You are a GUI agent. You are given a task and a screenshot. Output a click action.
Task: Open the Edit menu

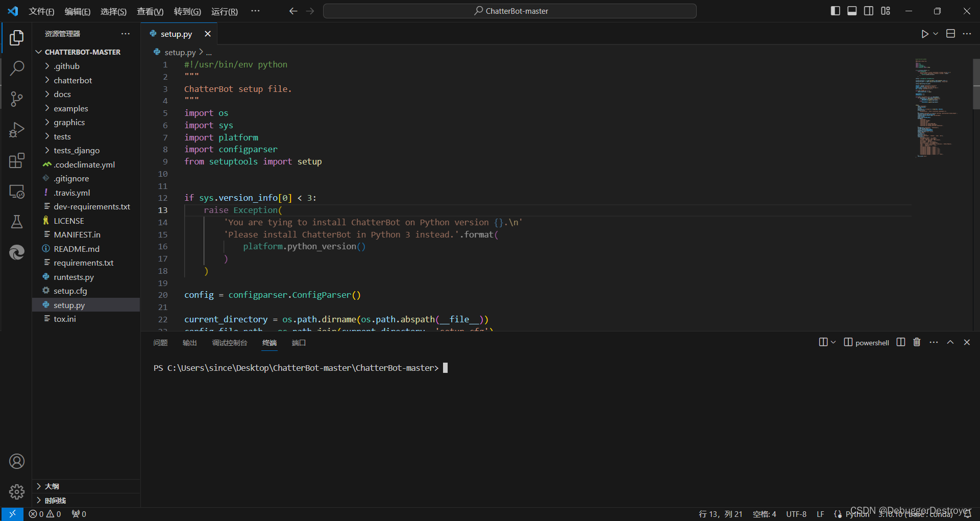(77, 11)
